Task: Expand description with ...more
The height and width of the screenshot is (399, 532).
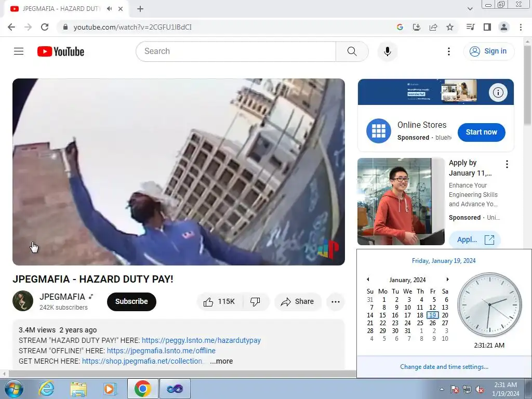Action: click(x=221, y=361)
